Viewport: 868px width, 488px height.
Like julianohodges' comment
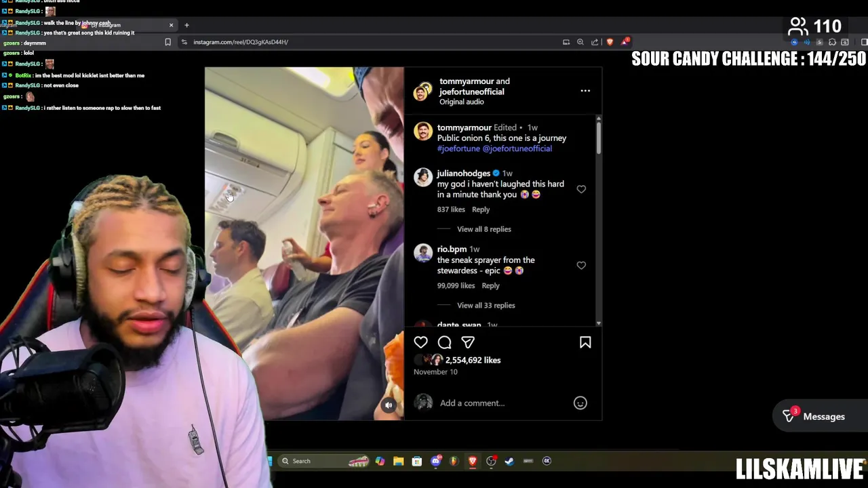(x=581, y=189)
